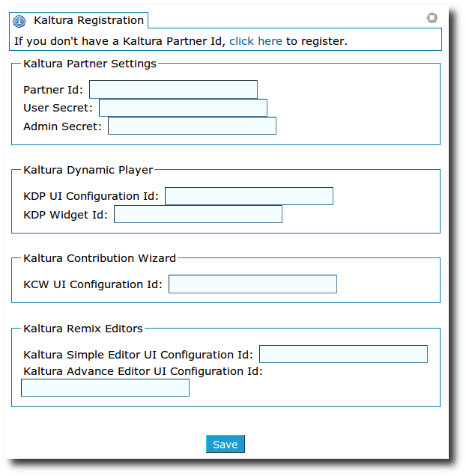Click the Kaltura Partner Settings legend
Viewport: 466px width, 476px height.
pyautogui.click(x=90, y=64)
